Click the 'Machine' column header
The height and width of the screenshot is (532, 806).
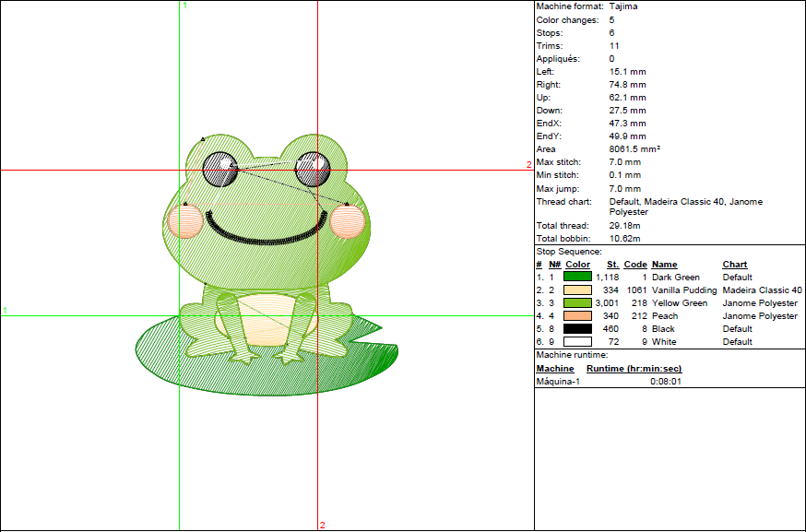coord(555,369)
